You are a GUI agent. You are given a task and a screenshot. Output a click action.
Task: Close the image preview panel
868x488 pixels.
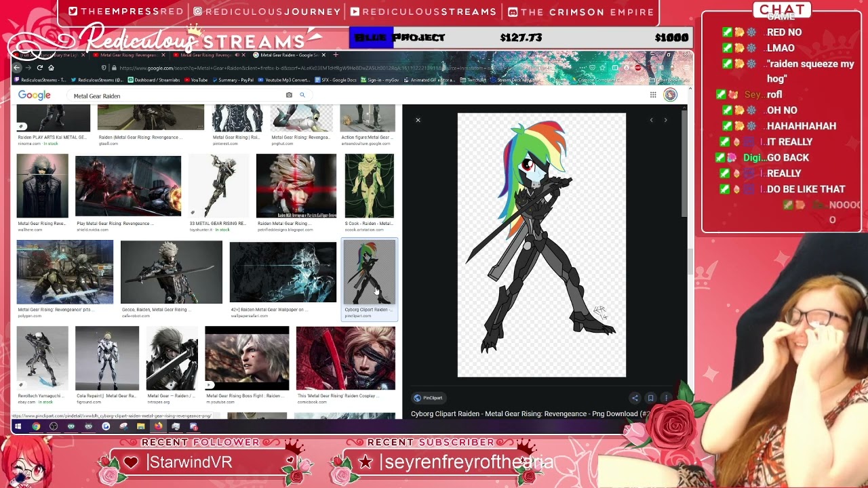tap(418, 120)
